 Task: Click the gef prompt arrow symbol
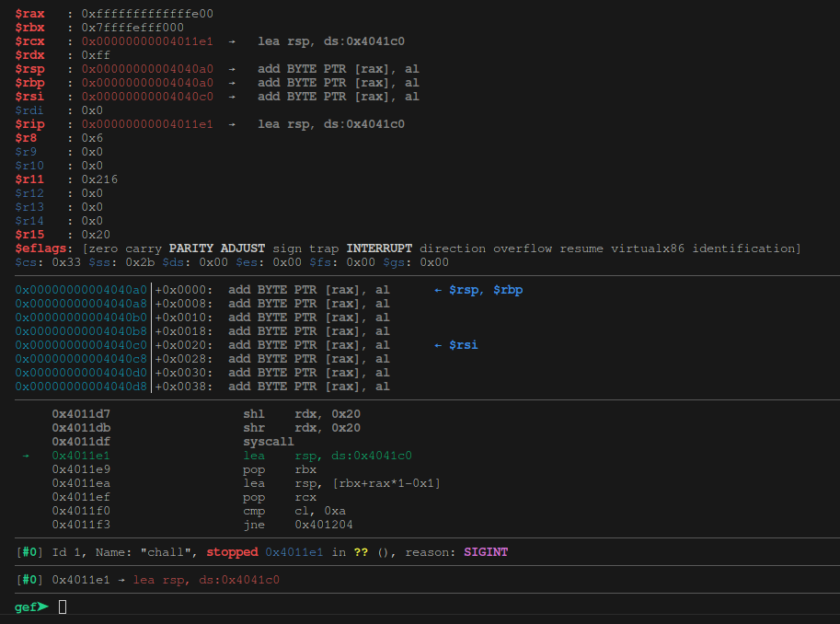coord(42,607)
